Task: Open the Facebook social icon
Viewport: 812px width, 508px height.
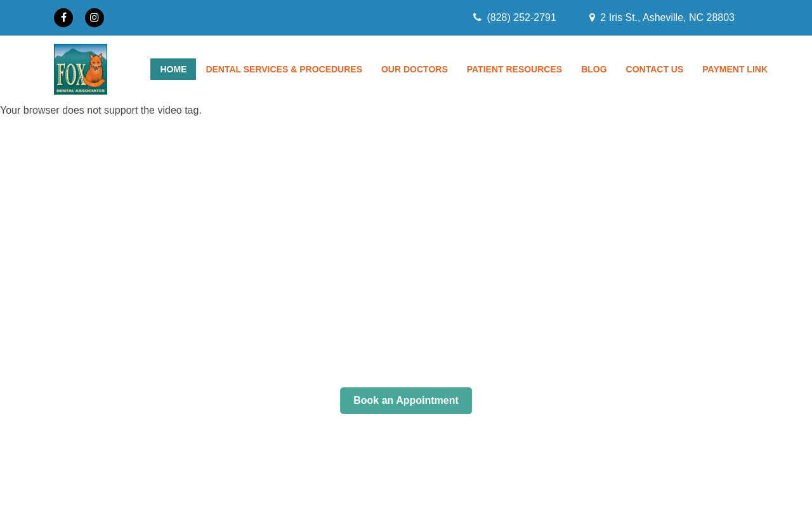Action: tap(63, 18)
